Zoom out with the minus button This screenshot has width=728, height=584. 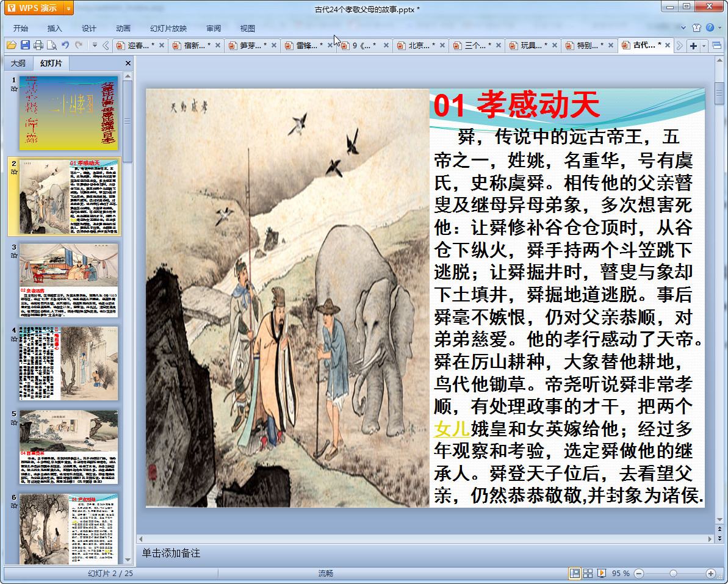click(x=639, y=574)
